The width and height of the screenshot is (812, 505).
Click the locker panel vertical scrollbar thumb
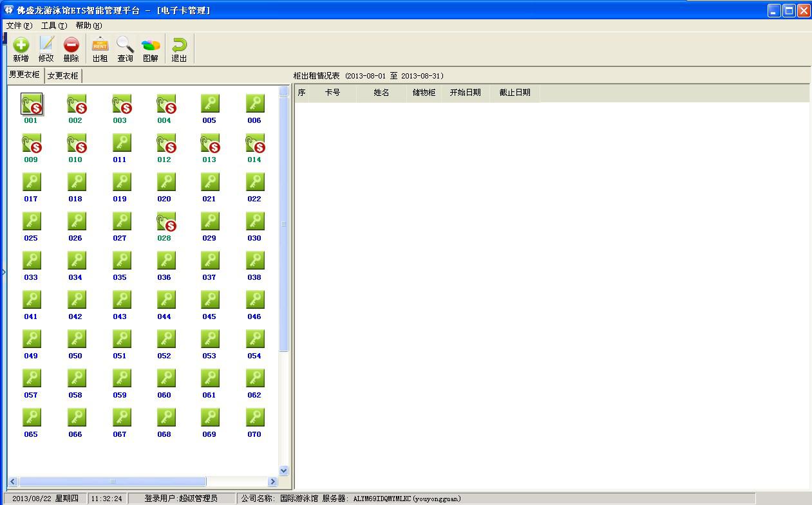pyautogui.click(x=283, y=224)
